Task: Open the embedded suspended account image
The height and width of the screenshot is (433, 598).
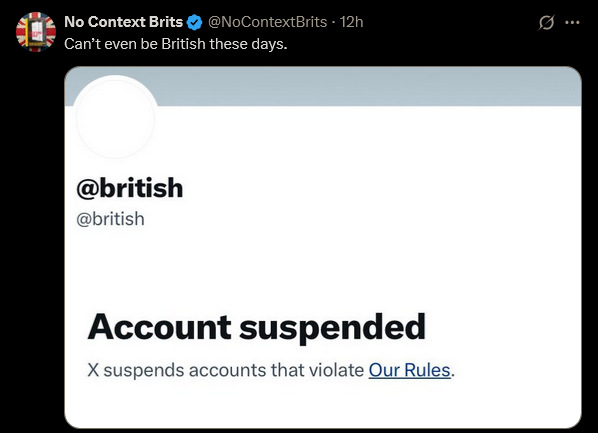Action: tap(323, 247)
